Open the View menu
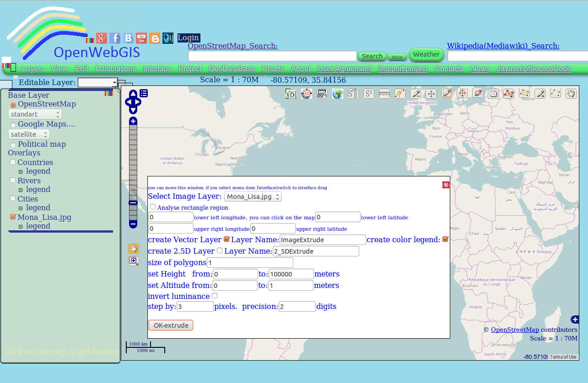This screenshot has height=383, width=588. click(x=59, y=69)
